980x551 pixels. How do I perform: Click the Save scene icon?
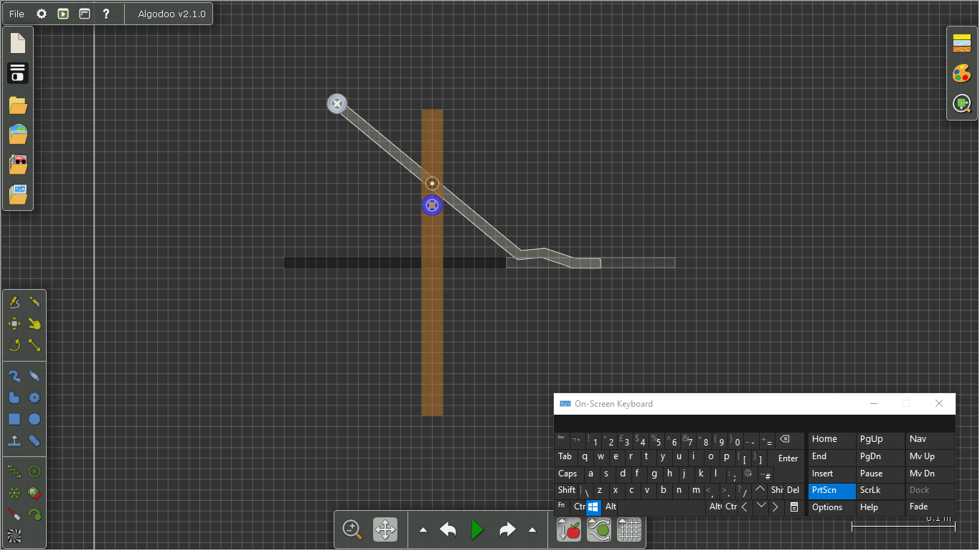pos(18,73)
